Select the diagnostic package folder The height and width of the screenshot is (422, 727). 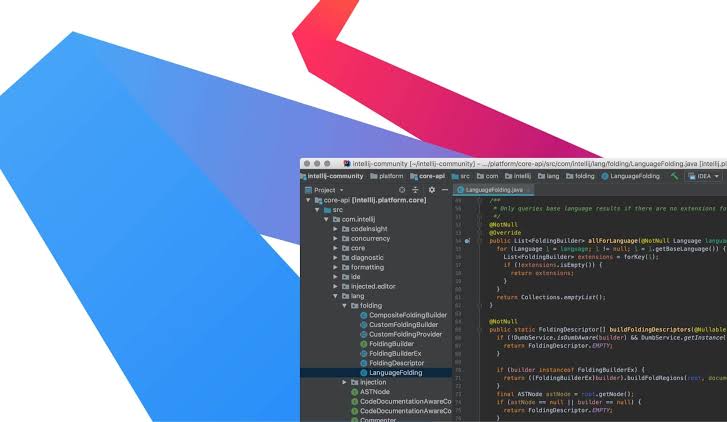tap(366, 257)
